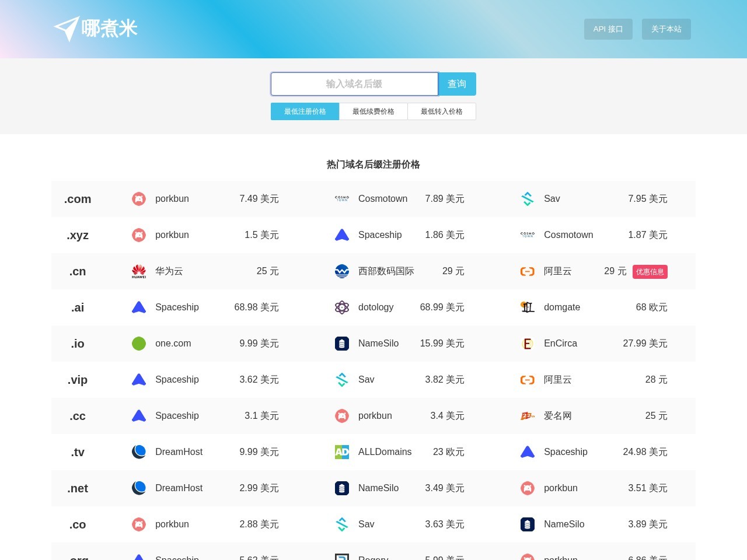747x560 pixels.
Task: Click 爱名网 registrar name
Action: pyautogui.click(x=558, y=416)
